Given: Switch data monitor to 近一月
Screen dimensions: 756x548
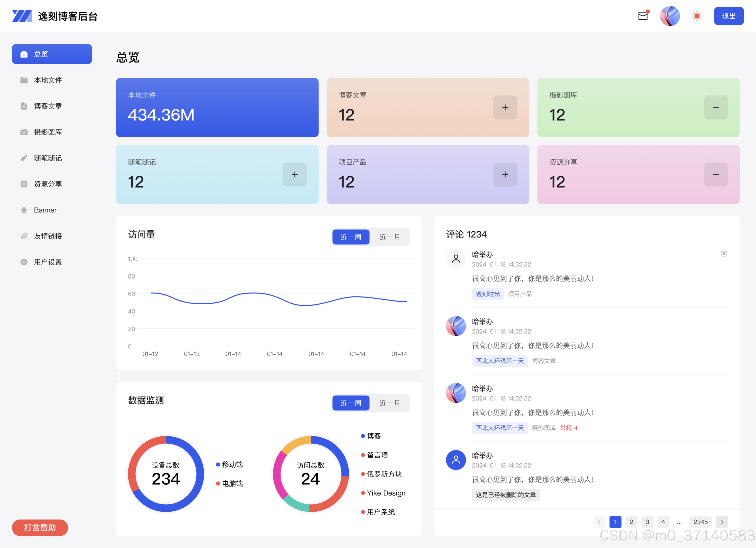Looking at the screenshot, I should 389,403.
